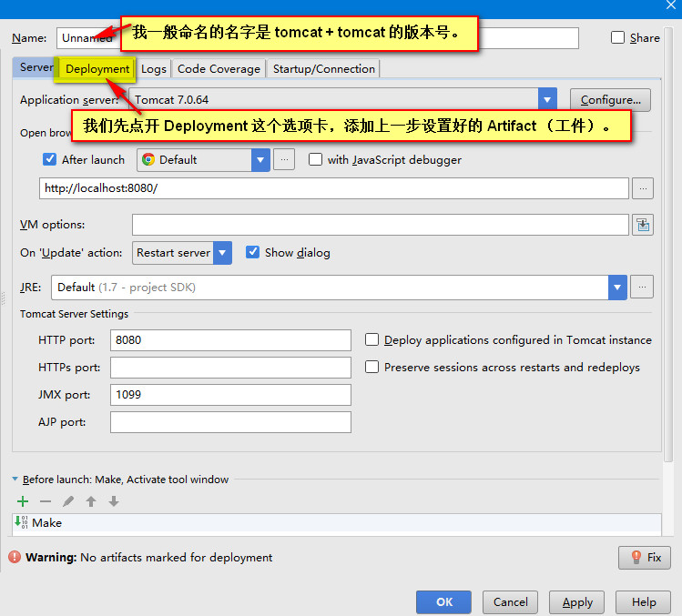This screenshot has height=616, width=682.
Task: Click the Cancel button
Action: [x=510, y=601]
